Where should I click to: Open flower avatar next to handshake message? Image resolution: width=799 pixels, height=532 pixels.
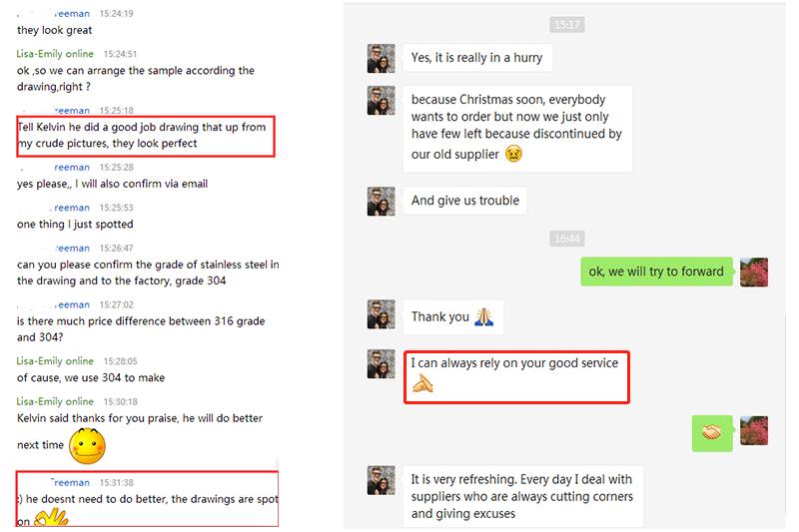click(x=754, y=431)
